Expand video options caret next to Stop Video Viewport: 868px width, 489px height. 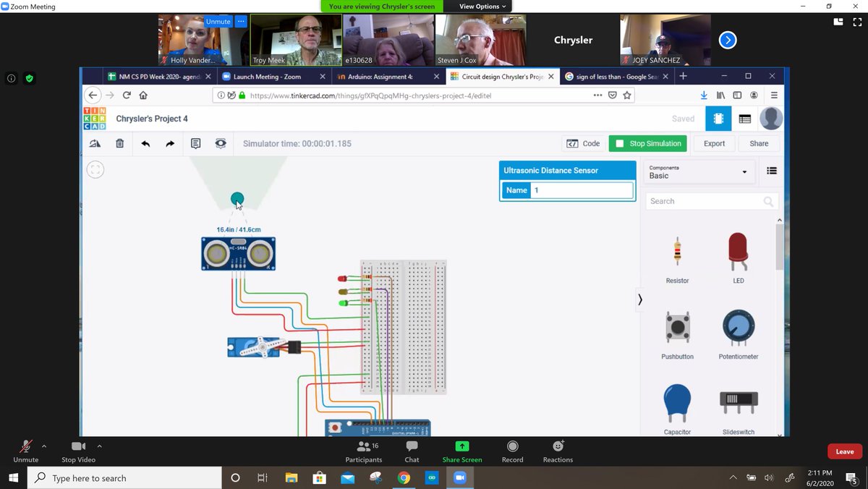coord(100,446)
